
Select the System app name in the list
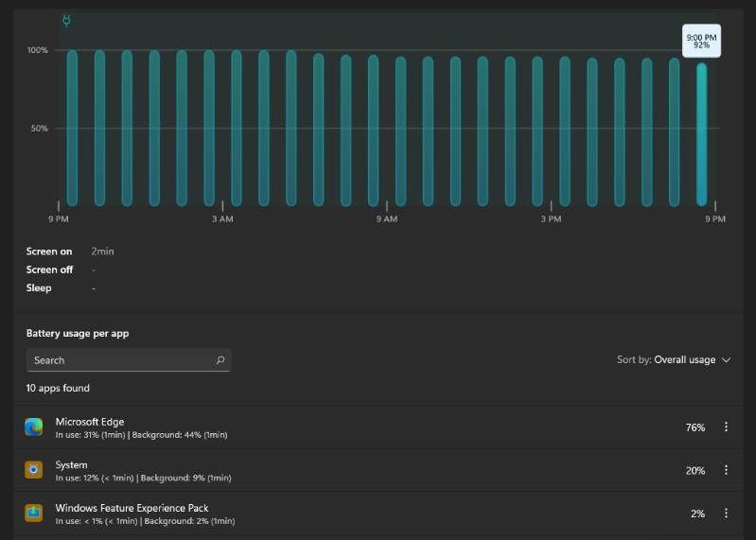click(72, 464)
